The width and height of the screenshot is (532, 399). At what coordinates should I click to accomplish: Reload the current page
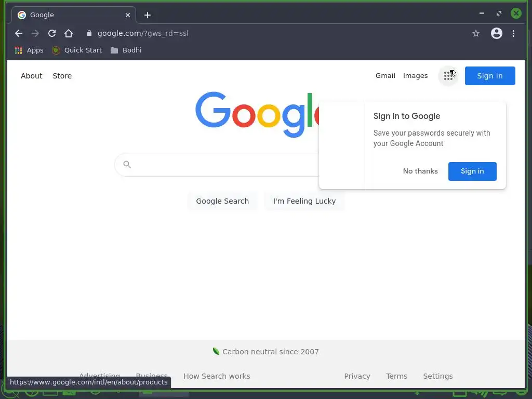point(52,33)
